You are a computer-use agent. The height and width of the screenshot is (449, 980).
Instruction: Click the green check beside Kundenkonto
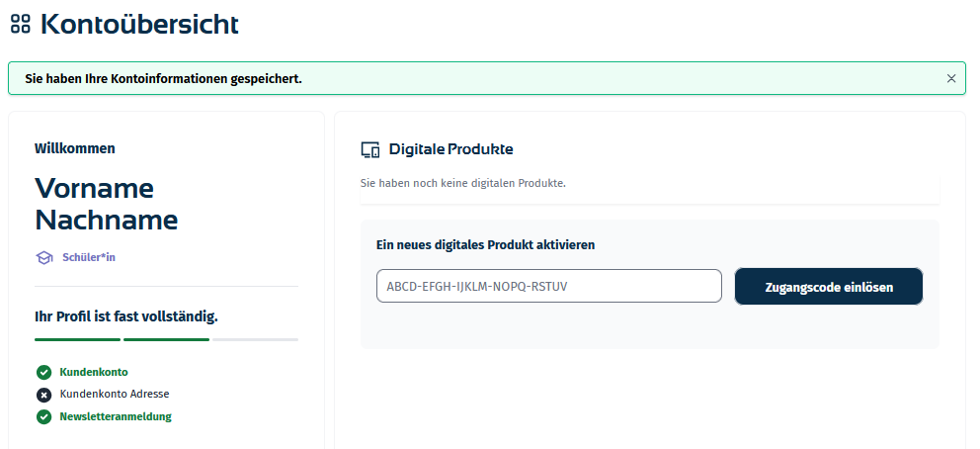pos(43,373)
